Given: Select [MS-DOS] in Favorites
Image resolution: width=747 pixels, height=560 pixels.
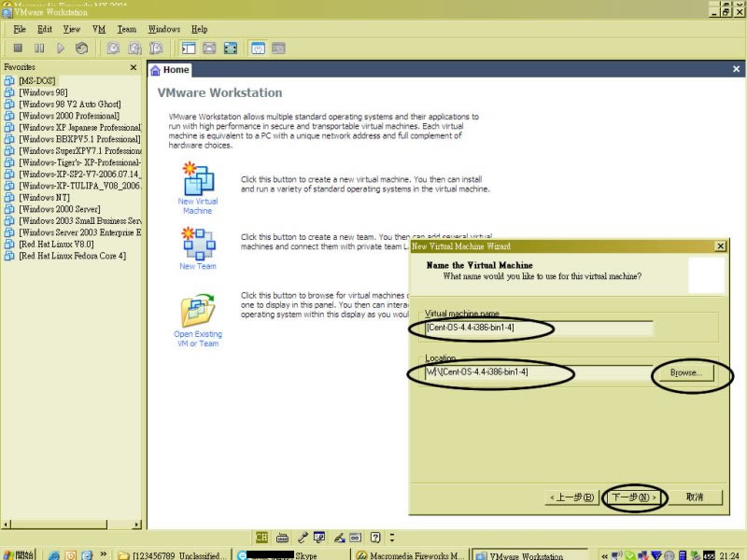Looking at the screenshot, I should tap(37, 81).
